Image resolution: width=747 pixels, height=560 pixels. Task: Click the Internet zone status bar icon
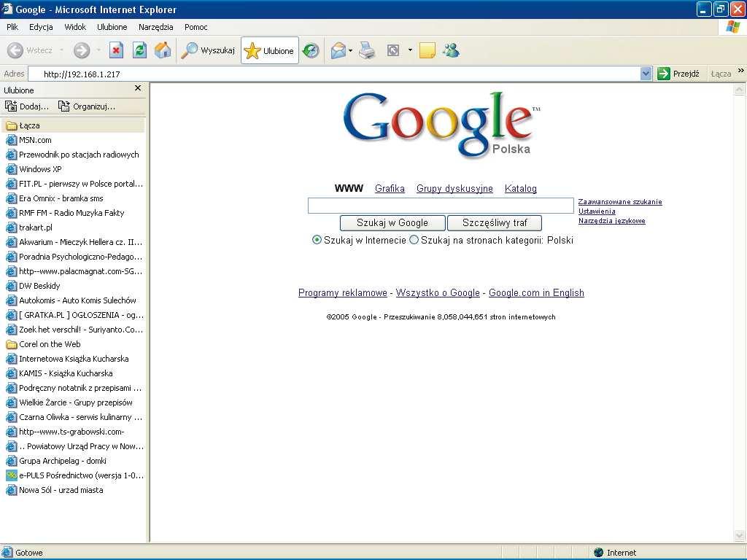599,553
